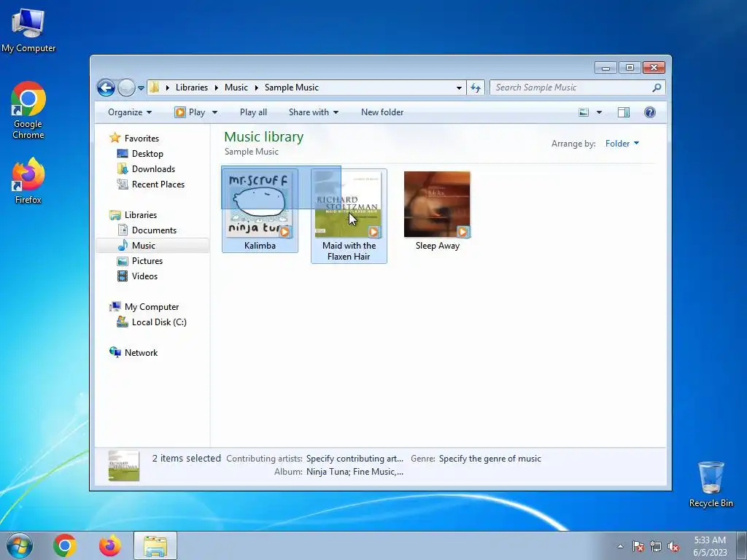747x560 pixels.
Task: Select the Music library
Action: [x=144, y=245]
